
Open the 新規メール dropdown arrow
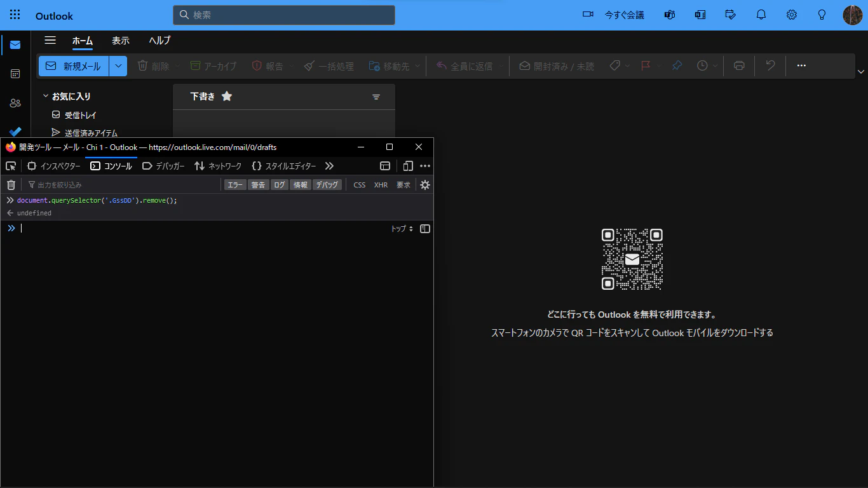tap(118, 66)
